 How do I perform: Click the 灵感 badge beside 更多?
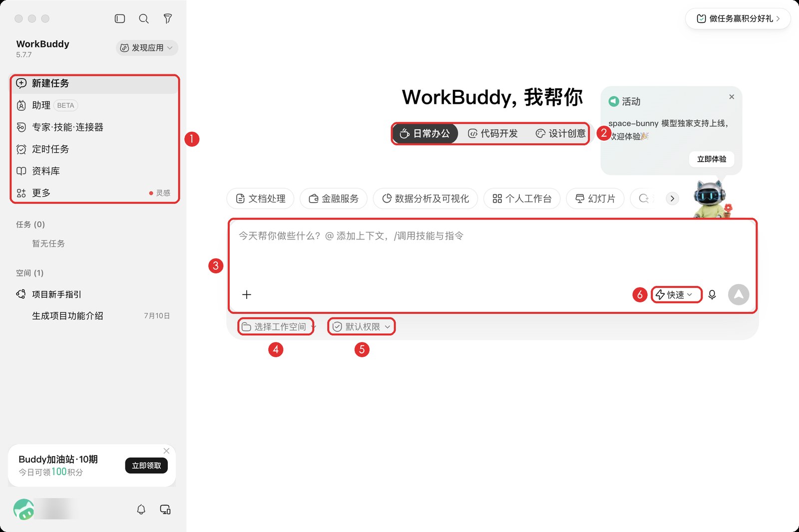click(x=160, y=193)
